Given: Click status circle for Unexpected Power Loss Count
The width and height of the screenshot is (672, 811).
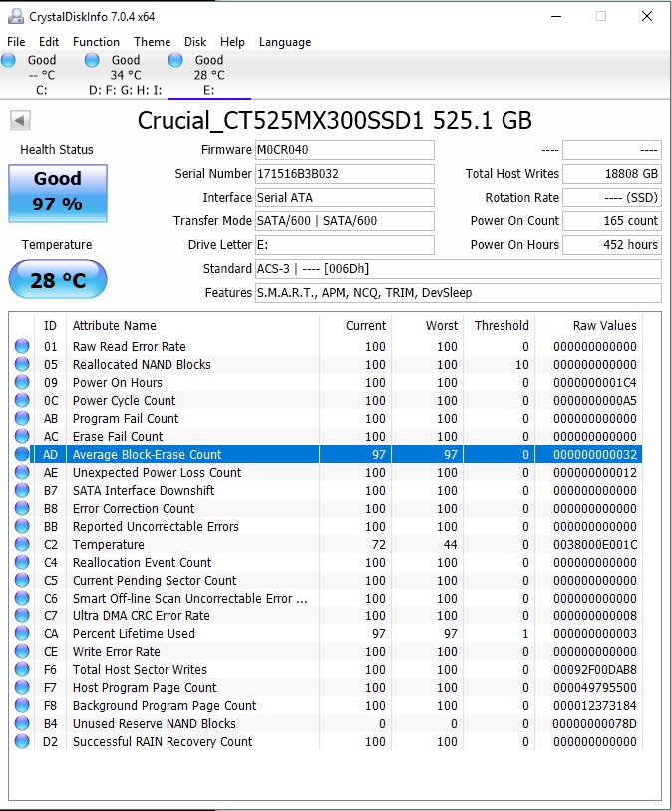Looking at the screenshot, I should [x=22, y=472].
